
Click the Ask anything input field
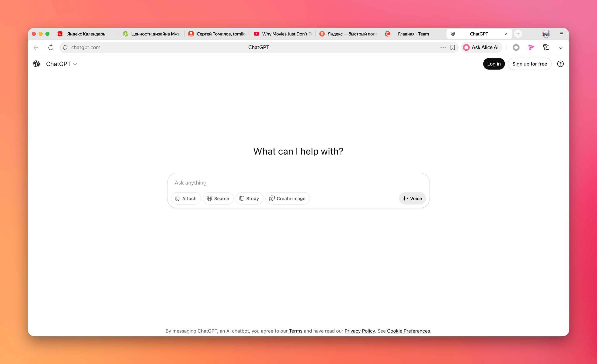[298, 183]
